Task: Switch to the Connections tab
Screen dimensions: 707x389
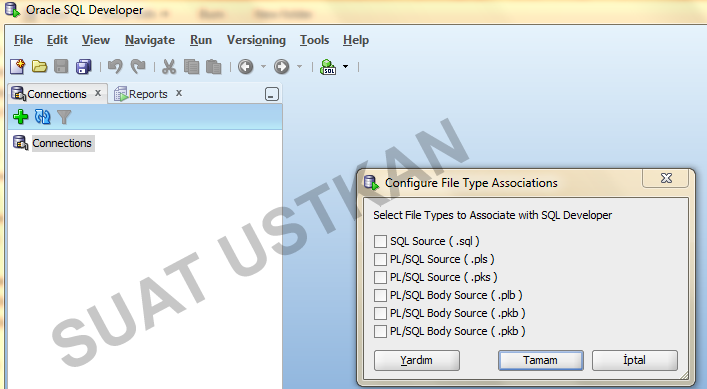Action: (x=57, y=94)
